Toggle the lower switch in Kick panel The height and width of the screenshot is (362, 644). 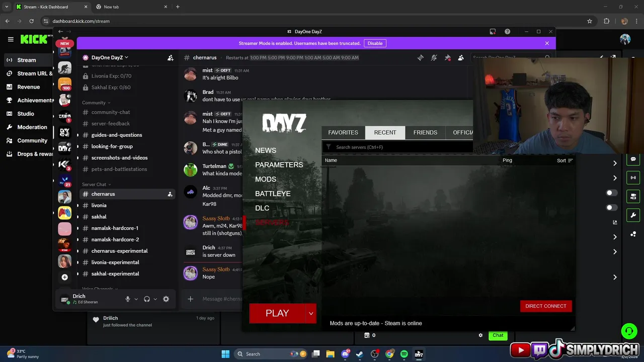611,208
